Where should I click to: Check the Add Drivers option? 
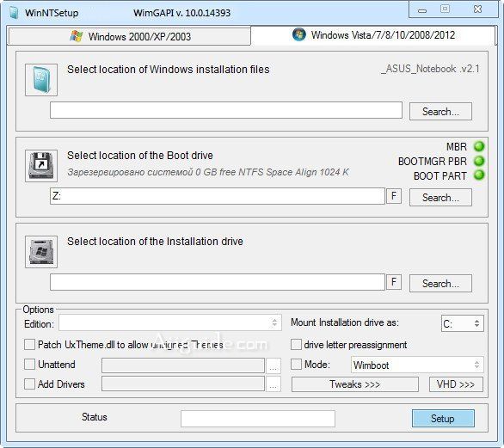(29, 384)
